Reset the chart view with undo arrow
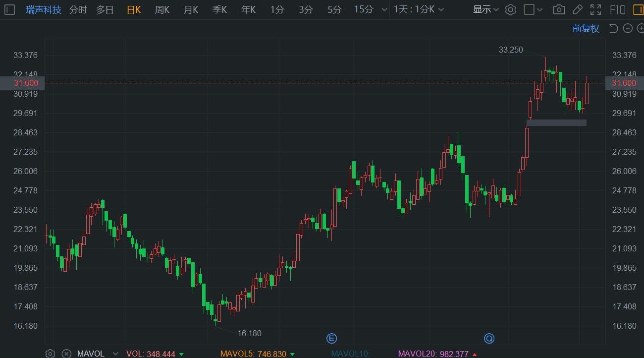 613,28
